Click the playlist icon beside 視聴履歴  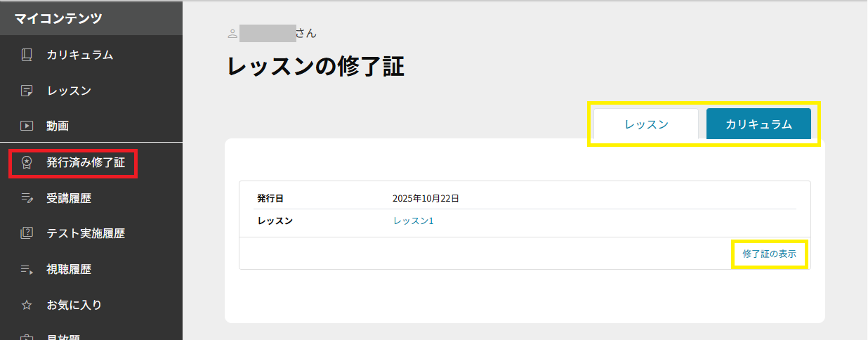(27, 269)
